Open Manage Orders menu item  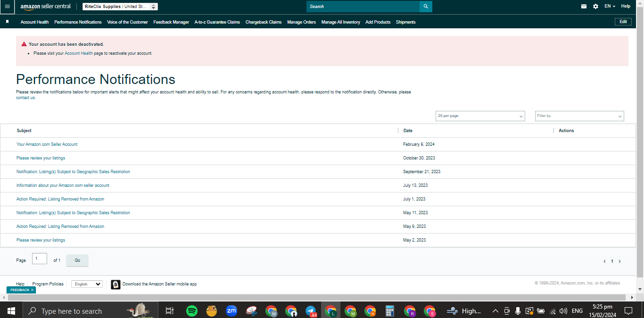click(x=301, y=22)
